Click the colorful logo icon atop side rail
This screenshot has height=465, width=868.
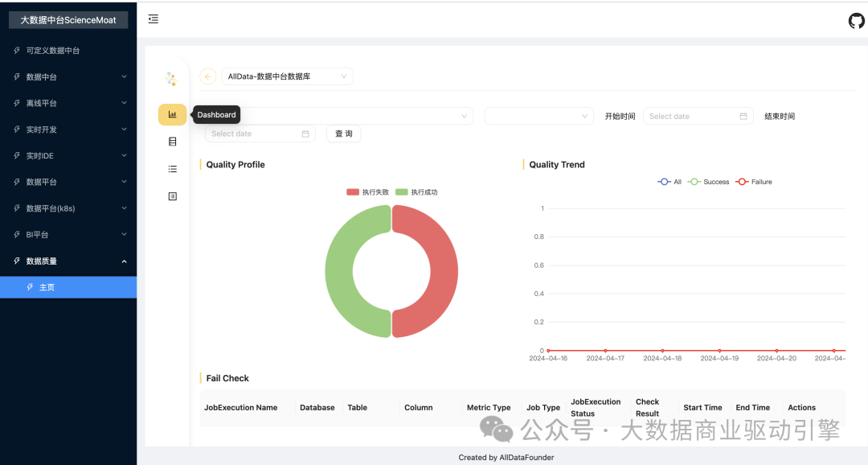(x=170, y=78)
